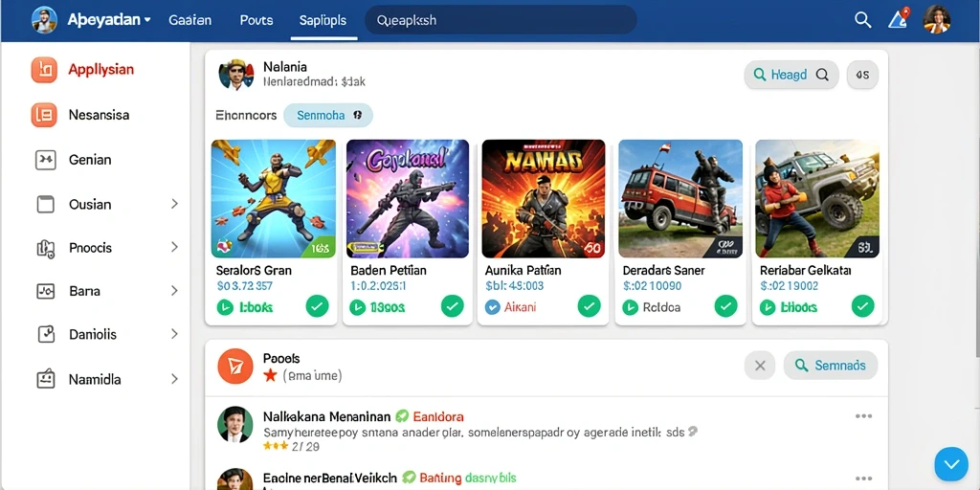Open the SeralorS Gran game thumbnail
This screenshot has height=490, width=980.
(273, 199)
